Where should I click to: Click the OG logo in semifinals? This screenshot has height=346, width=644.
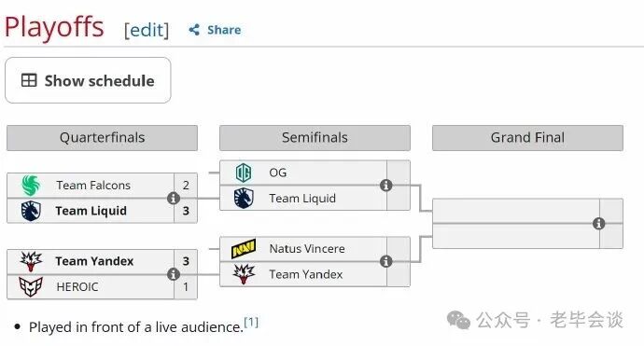click(x=244, y=173)
